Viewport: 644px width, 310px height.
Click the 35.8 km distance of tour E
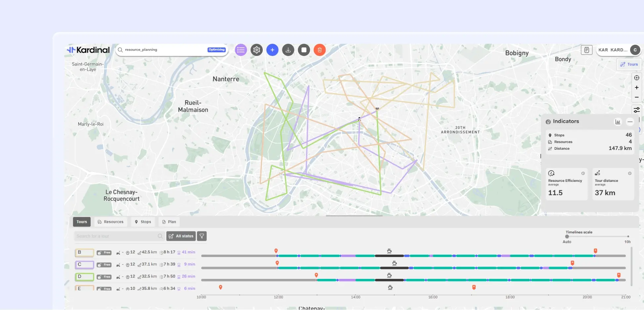[147, 288]
